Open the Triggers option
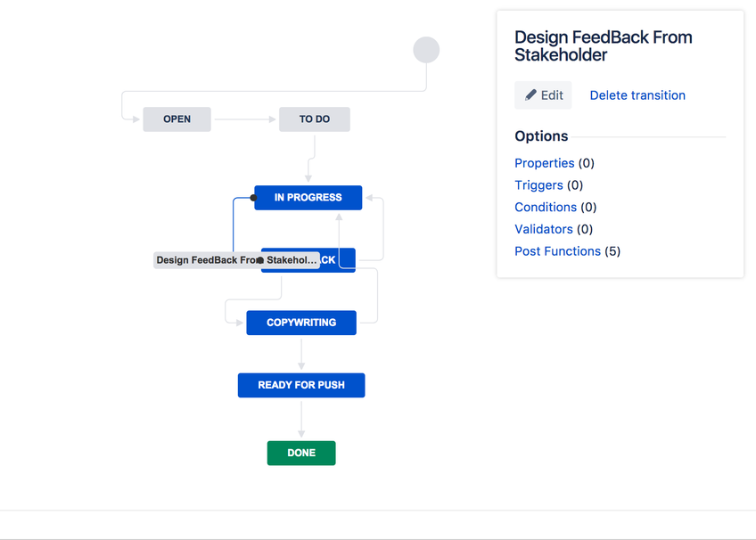This screenshot has width=756, height=540. 538,185
